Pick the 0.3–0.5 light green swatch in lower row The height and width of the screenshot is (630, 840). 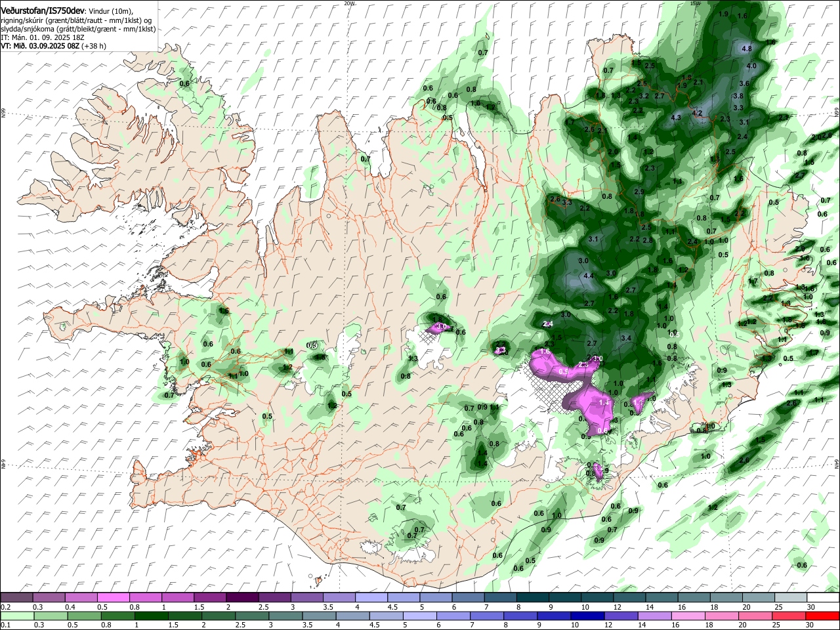(49, 616)
